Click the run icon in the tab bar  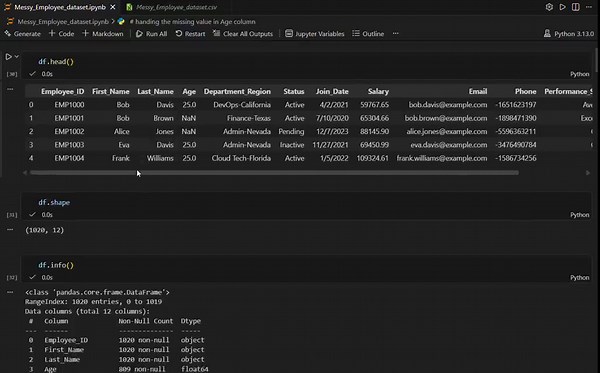click(x=562, y=7)
